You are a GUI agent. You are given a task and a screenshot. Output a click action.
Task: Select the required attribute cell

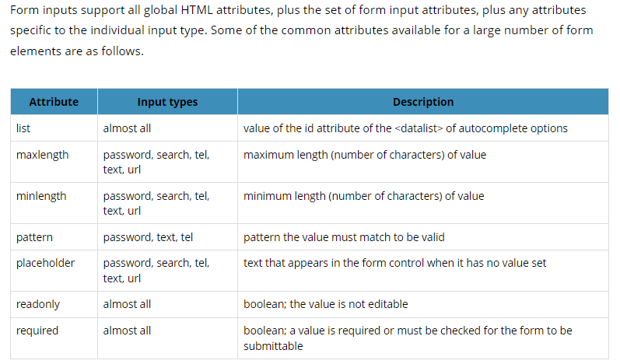pyautogui.click(x=37, y=331)
